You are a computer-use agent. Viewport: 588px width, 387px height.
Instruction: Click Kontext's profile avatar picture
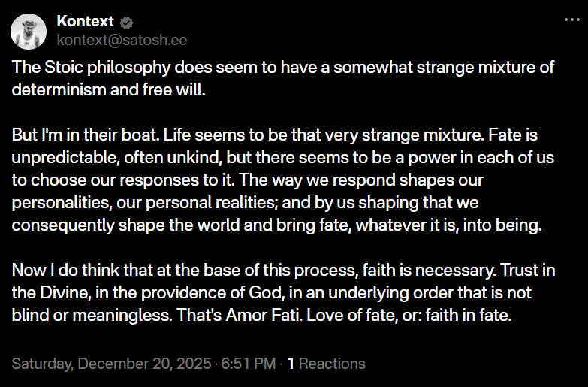[x=30, y=30]
